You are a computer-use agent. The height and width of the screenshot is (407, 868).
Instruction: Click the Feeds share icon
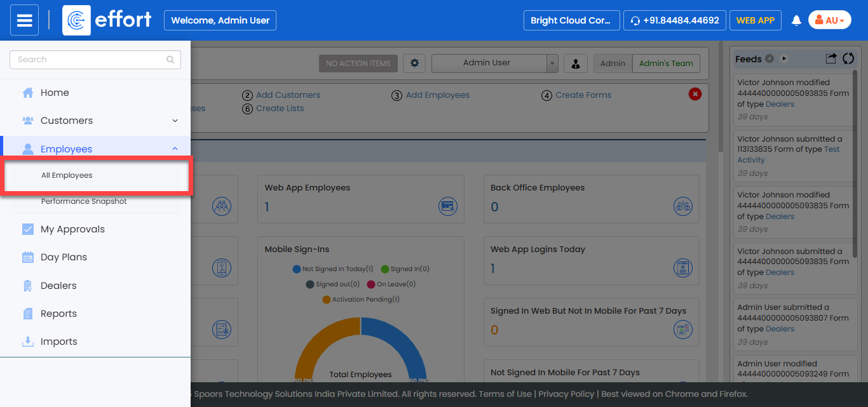(x=831, y=58)
